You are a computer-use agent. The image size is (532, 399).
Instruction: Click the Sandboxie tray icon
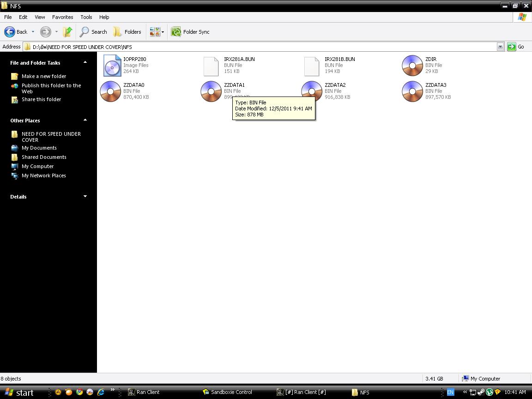coord(497,392)
